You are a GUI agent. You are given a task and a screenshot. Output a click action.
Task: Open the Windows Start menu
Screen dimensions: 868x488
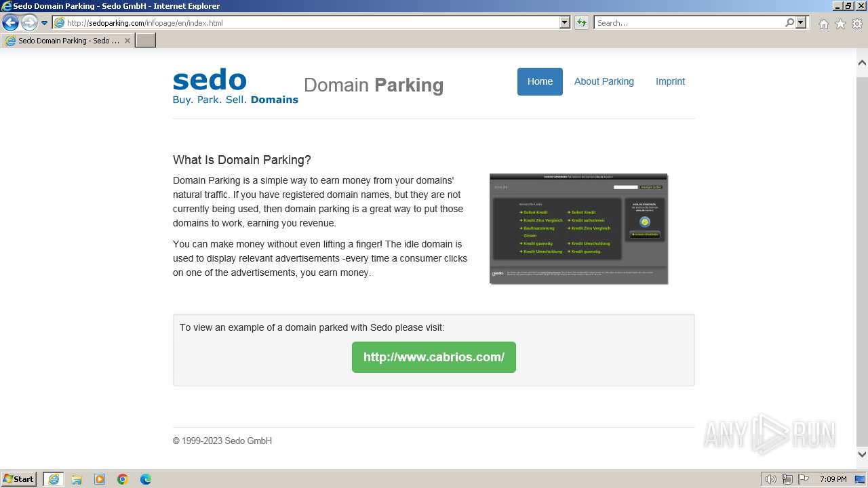(19, 479)
